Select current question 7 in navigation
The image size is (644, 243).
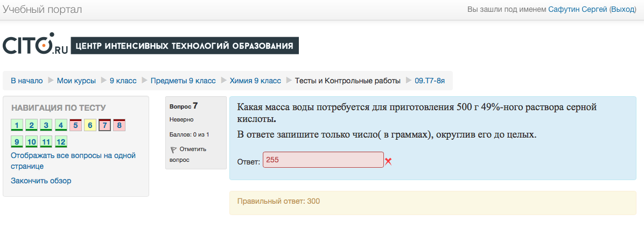click(105, 125)
